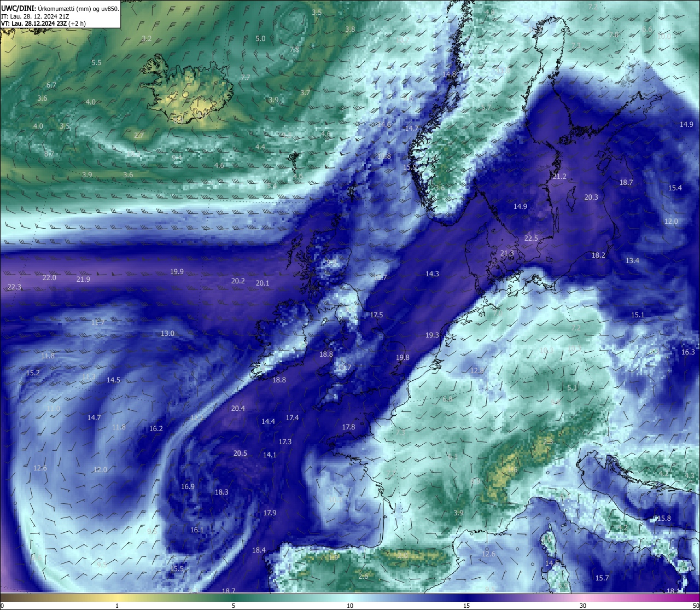Image resolution: width=700 pixels, height=610 pixels.
Task: Click the map value 15.8 near Italy
Action: [x=664, y=519]
